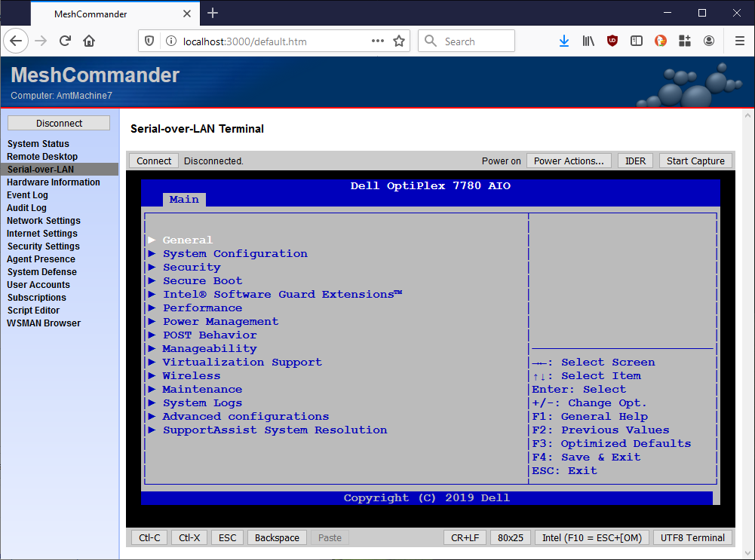Open the Script Editor
Screen dimensions: 755x560
pos(33,311)
